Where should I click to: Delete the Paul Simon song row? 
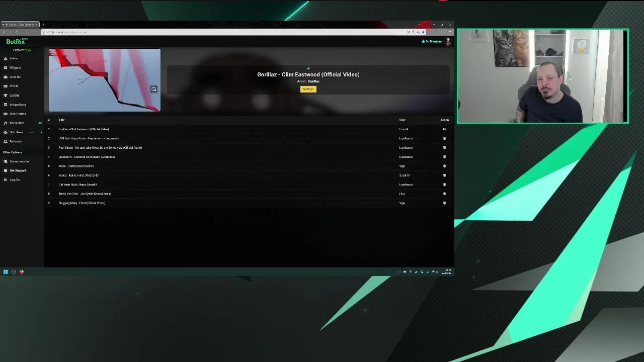444,148
